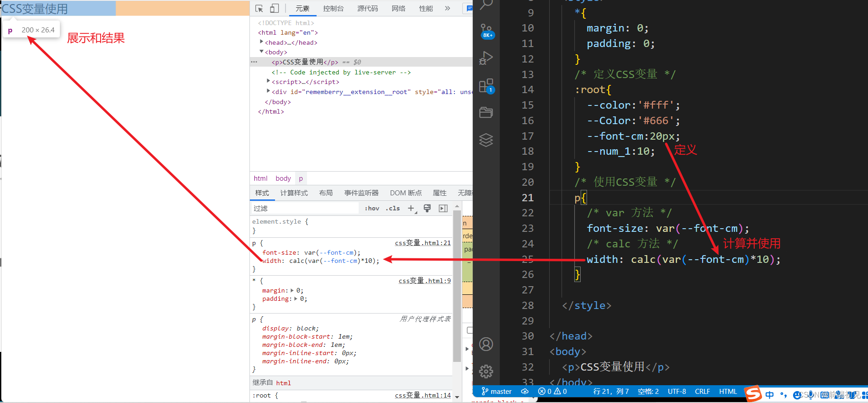Open VS Code Search view icon
Image resolution: width=868 pixels, height=403 pixels.
(486, 5)
